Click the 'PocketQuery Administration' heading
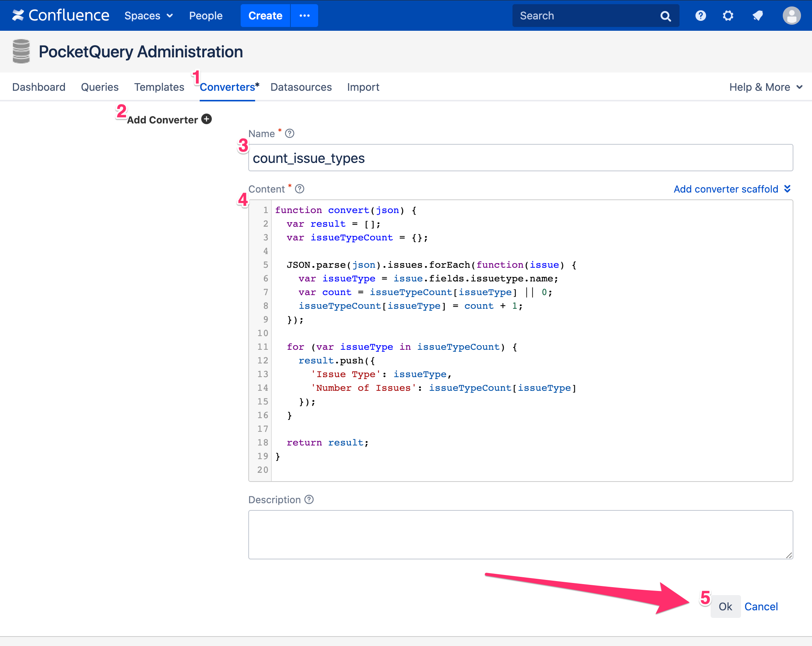This screenshot has width=812, height=646. point(141,52)
